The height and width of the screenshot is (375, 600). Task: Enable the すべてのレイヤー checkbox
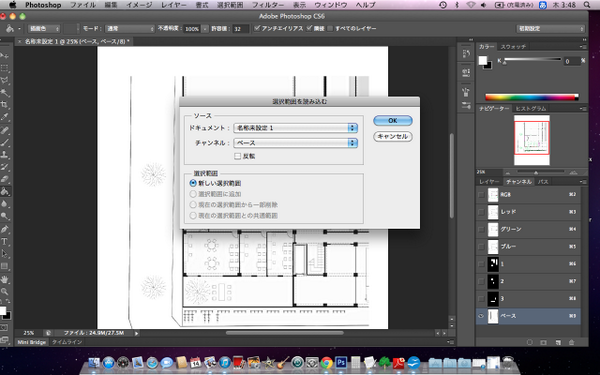point(330,28)
